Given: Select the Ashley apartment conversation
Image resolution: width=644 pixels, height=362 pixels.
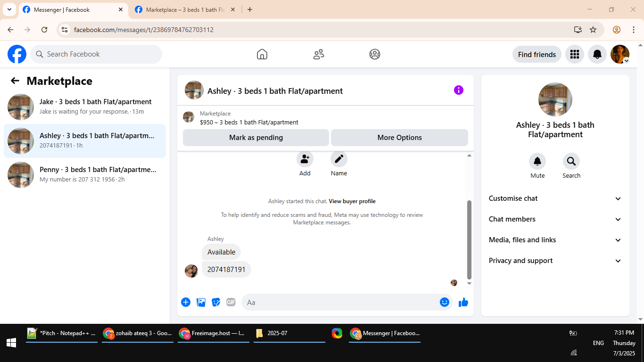Looking at the screenshot, I should 85,141.
